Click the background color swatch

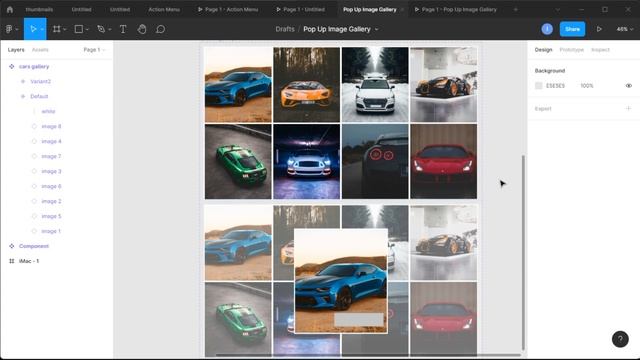pyautogui.click(x=539, y=86)
